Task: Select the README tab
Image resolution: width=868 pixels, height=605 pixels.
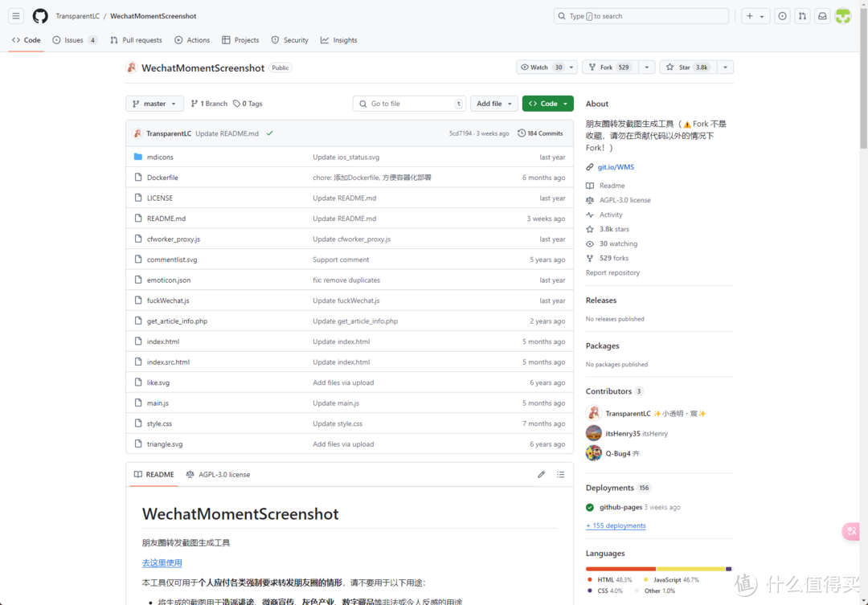Action: [154, 474]
